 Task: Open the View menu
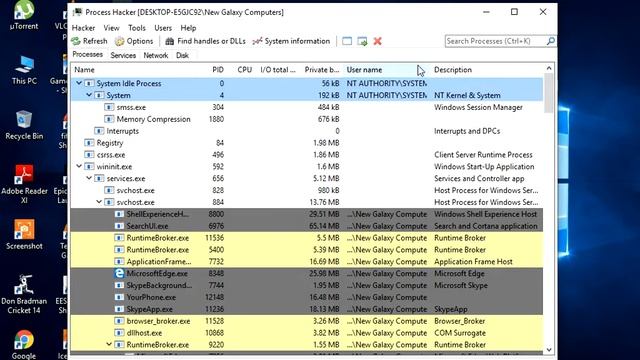(111, 28)
